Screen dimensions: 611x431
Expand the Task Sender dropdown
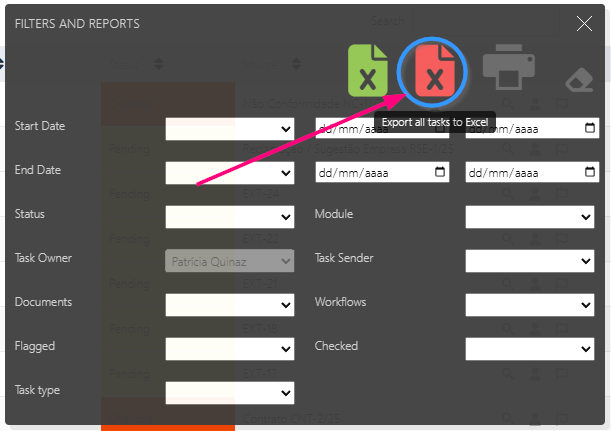tap(530, 261)
